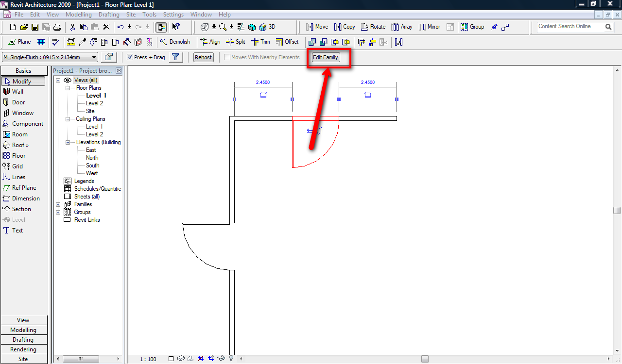The height and width of the screenshot is (364, 622).
Task: Open the default 3D view
Action: point(268,27)
